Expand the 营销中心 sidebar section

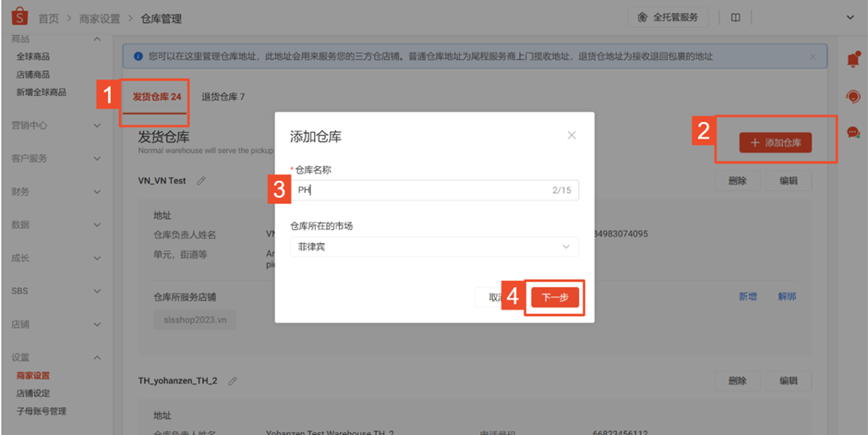click(x=98, y=126)
